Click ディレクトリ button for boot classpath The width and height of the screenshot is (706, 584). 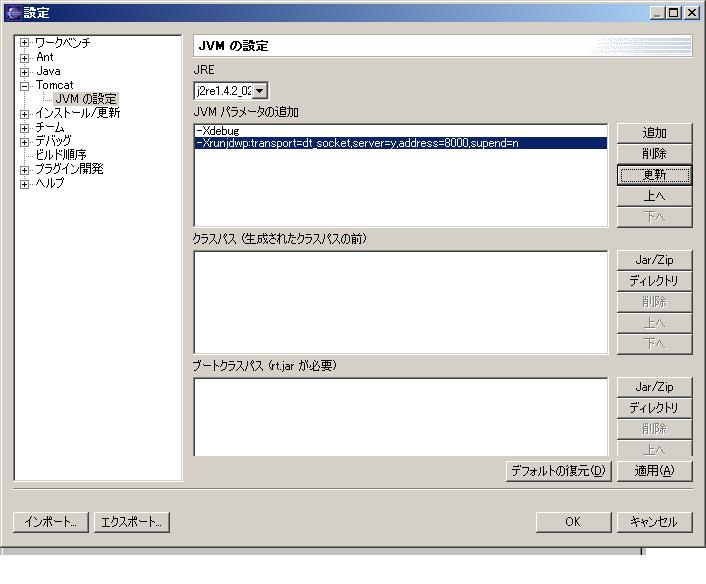click(654, 408)
